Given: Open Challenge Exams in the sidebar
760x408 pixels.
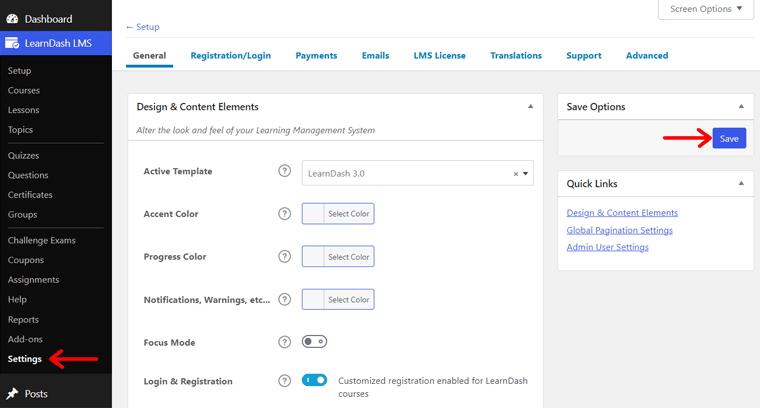Looking at the screenshot, I should pyautogui.click(x=42, y=240).
